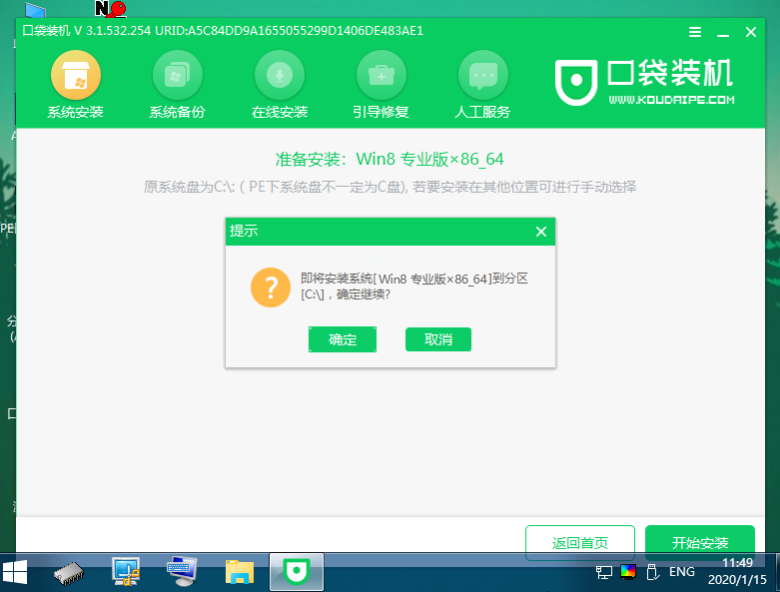The image size is (780, 592).
Task: Switch to the 系统备份 backup section
Action: pyautogui.click(x=177, y=86)
